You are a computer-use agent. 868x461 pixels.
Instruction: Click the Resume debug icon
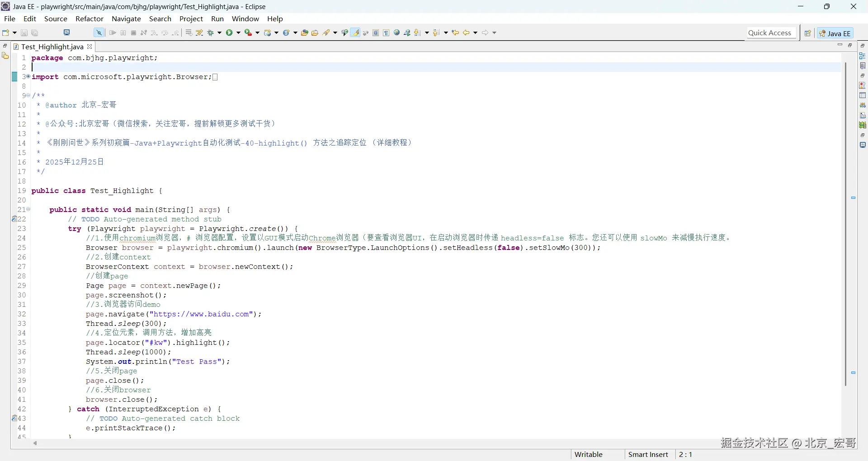[x=113, y=33]
